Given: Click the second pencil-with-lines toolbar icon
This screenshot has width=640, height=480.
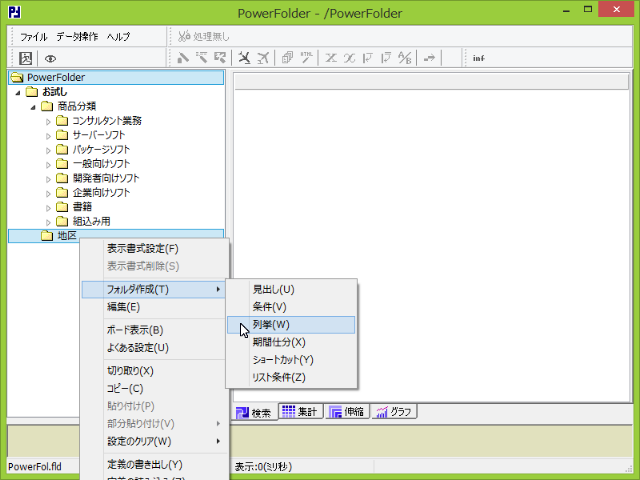Looking at the screenshot, I should 202,58.
